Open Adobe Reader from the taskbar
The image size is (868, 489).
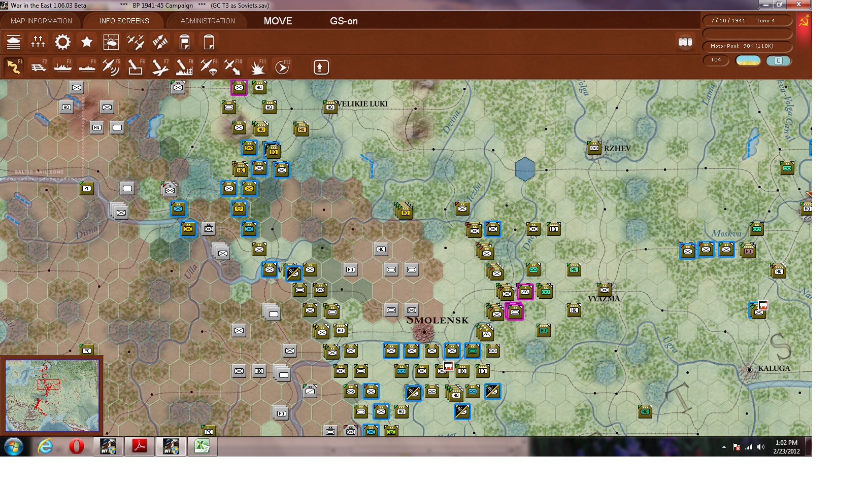tap(140, 446)
